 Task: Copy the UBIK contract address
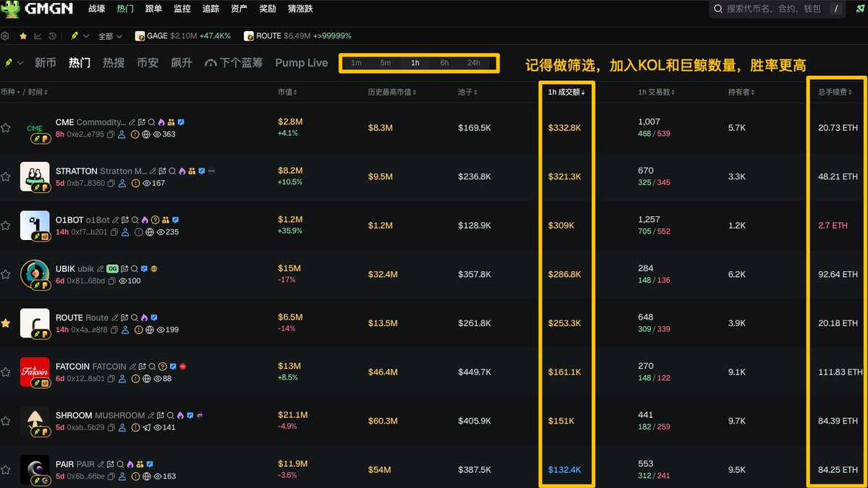click(x=111, y=281)
